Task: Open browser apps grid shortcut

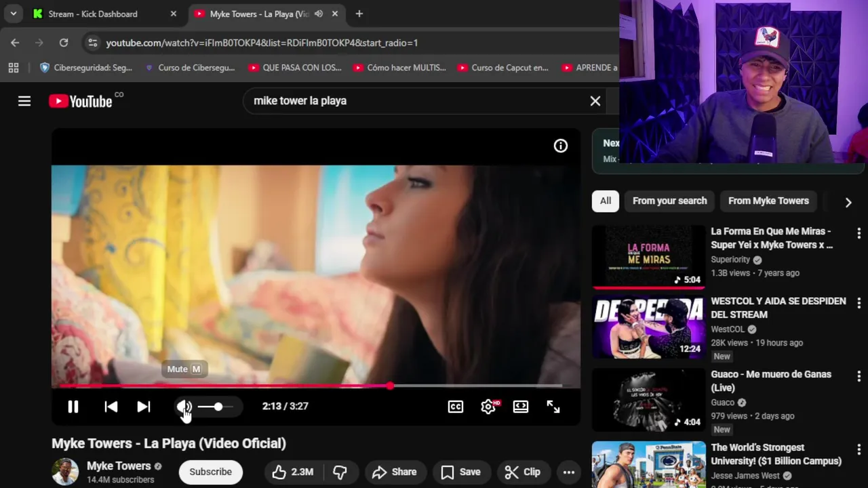Action: point(14,68)
